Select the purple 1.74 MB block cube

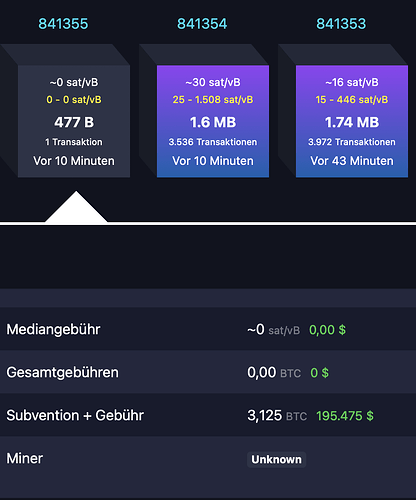[x=352, y=121]
